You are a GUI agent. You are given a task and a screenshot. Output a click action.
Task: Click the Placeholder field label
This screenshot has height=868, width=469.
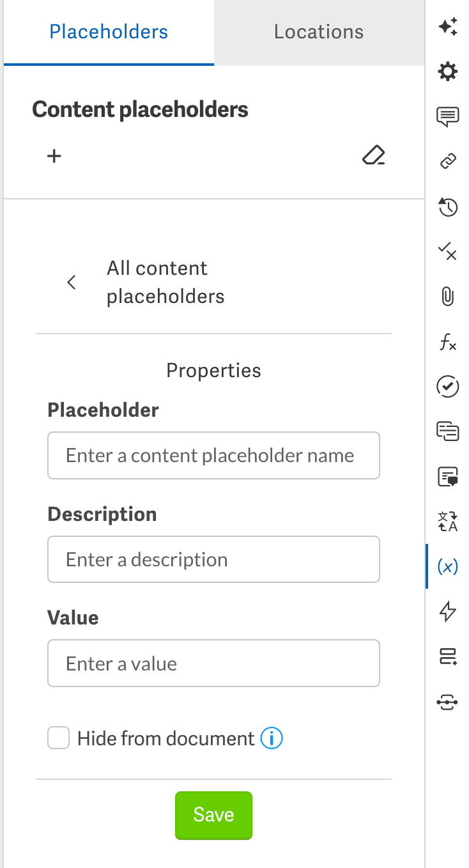point(103,410)
